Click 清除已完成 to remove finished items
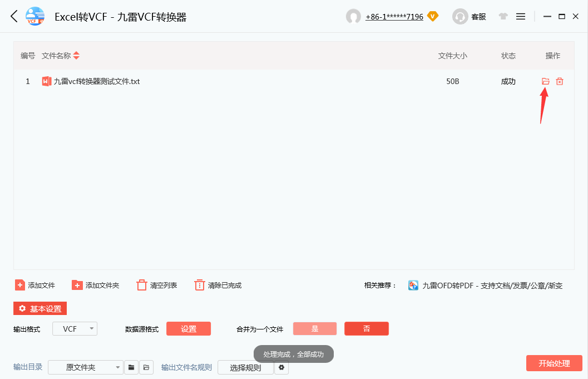Screen dimensions: 588x379 [218, 285]
